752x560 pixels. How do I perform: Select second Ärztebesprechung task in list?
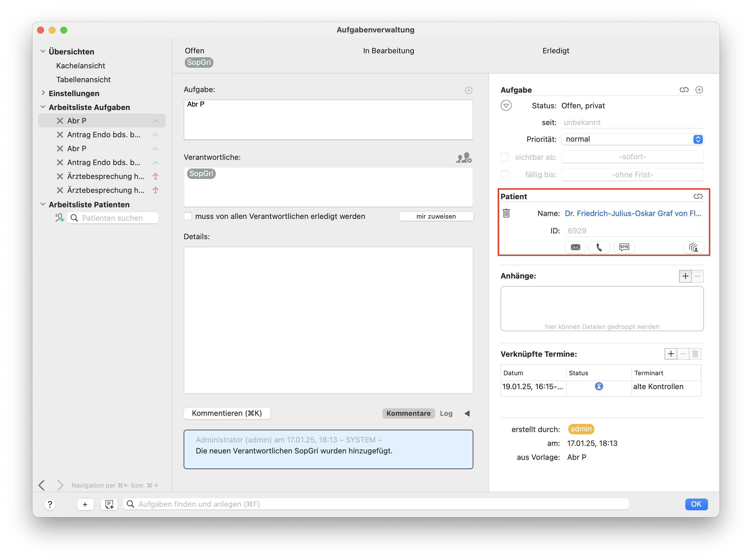(x=102, y=190)
